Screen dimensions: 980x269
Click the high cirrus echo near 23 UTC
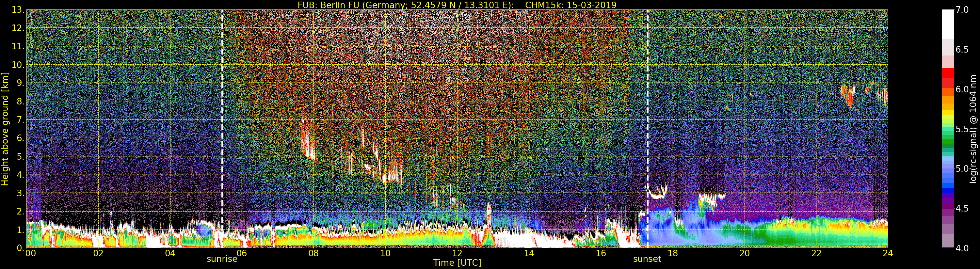point(848,96)
